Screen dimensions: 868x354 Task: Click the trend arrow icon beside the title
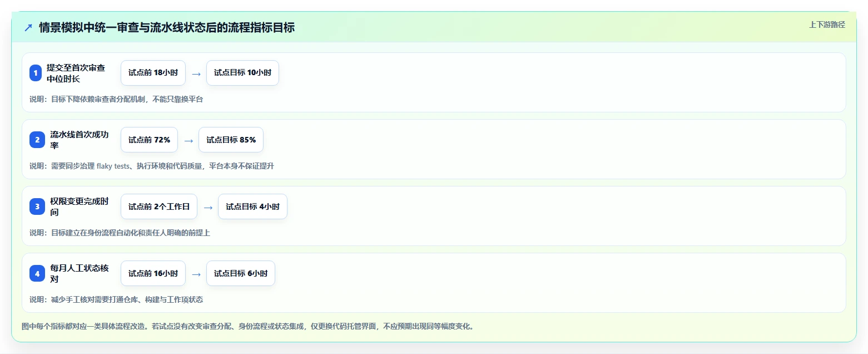click(28, 28)
